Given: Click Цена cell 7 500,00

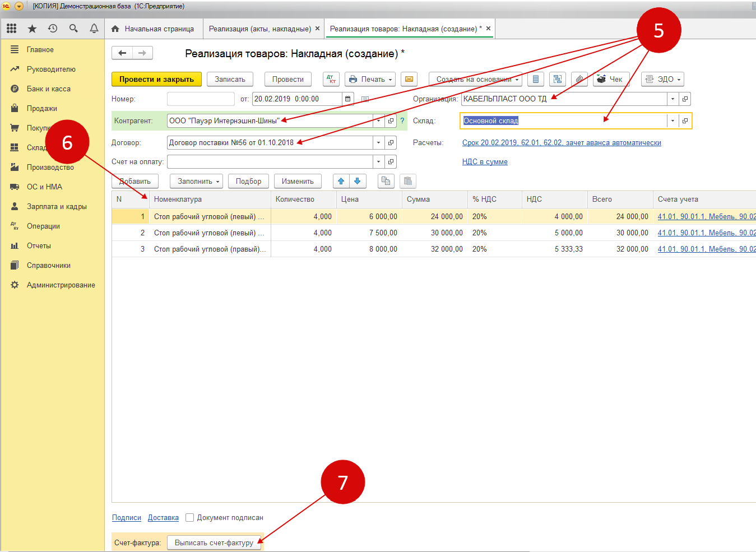Looking at the screenshot, I should 369,233.
